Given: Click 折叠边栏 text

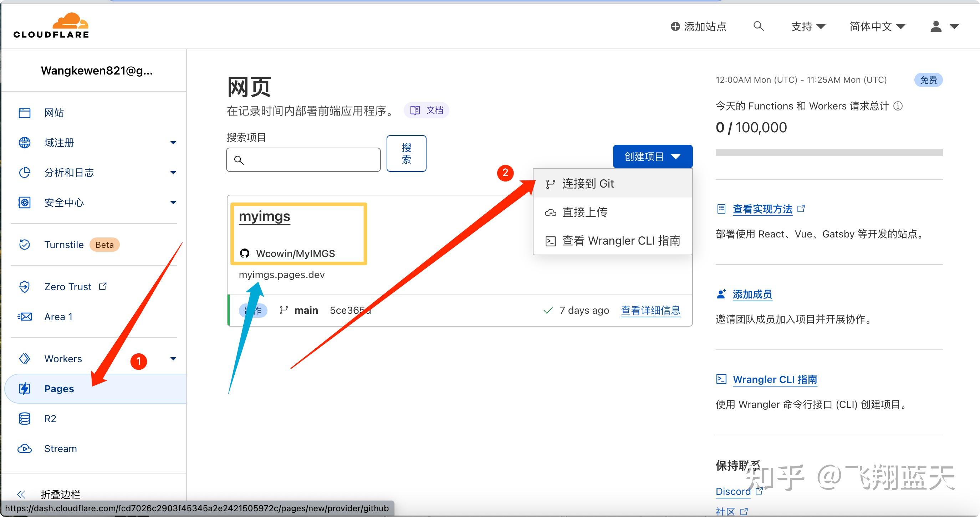Looking at the screenshot, I should [x=61, y=494].
